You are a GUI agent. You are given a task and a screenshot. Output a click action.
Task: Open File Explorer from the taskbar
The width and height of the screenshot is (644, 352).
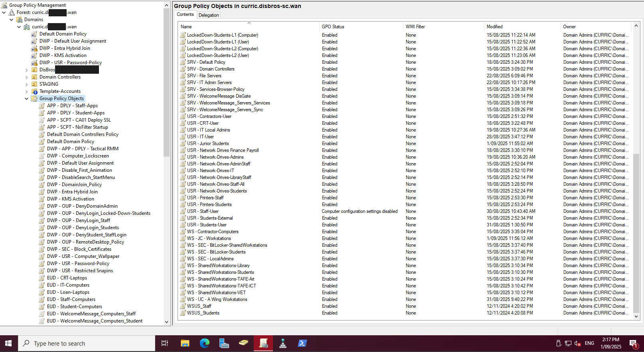(185, 343)
